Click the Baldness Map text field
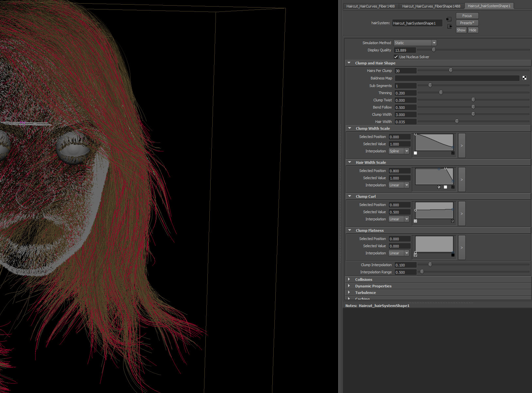 (x=457, y=78)
